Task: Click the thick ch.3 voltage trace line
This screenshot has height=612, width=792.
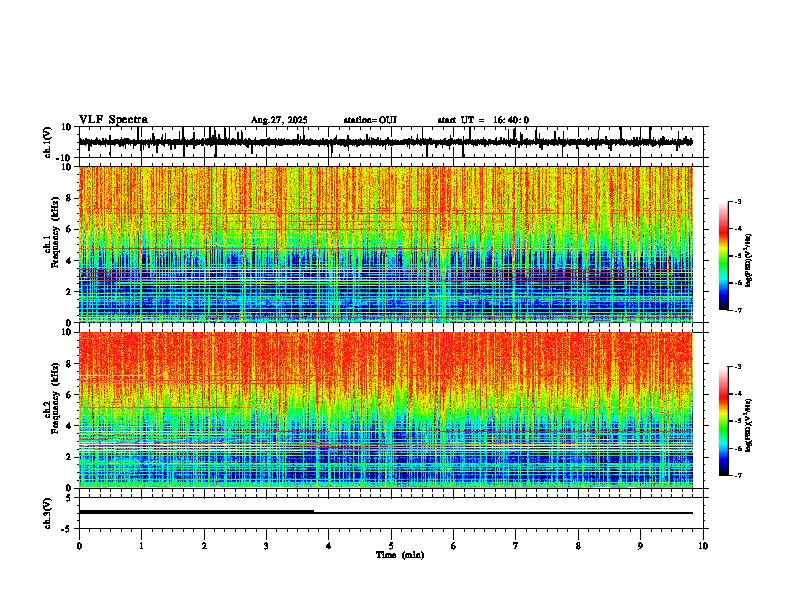Action: [196, 512]
